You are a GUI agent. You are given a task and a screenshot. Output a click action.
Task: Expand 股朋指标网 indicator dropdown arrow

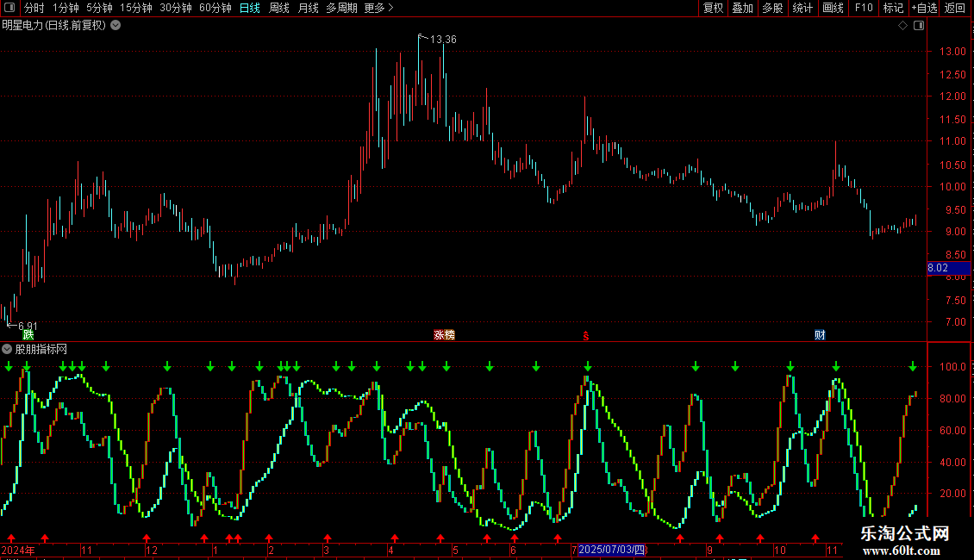click(7, 350)
